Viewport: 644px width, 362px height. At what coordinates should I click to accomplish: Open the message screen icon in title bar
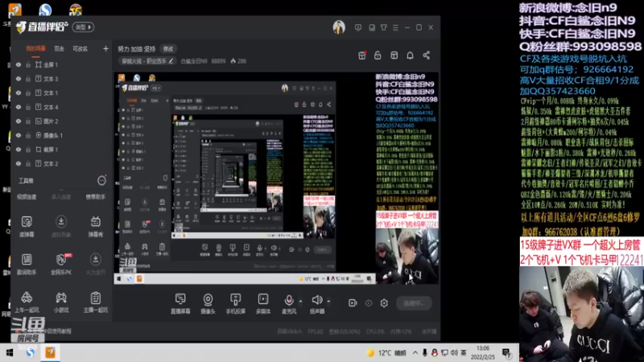pos(358,27)
